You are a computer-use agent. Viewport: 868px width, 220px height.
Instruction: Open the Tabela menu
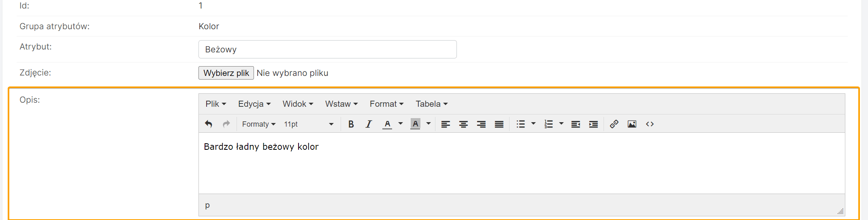pos(431,104)
